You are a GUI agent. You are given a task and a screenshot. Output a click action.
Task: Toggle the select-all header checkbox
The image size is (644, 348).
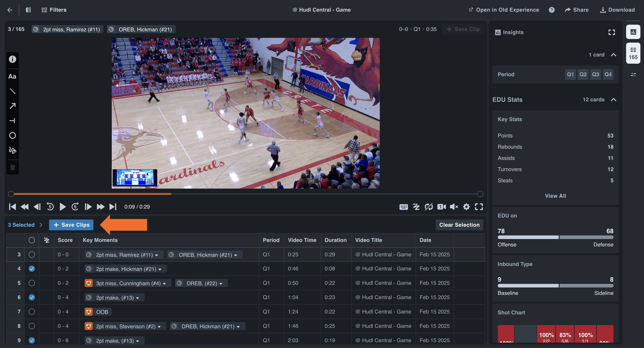click(32, 240)
